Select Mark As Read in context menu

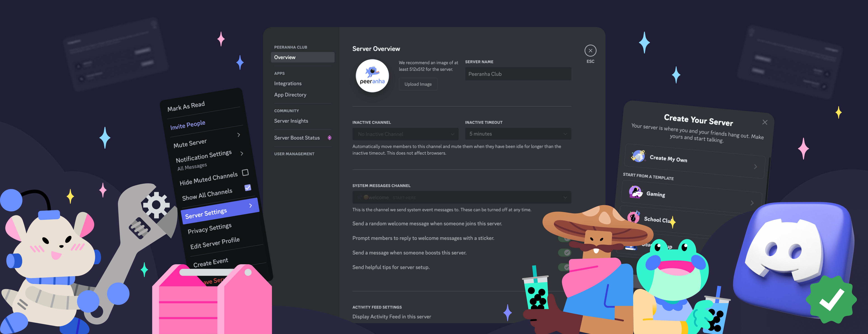[x=186, y=106]
